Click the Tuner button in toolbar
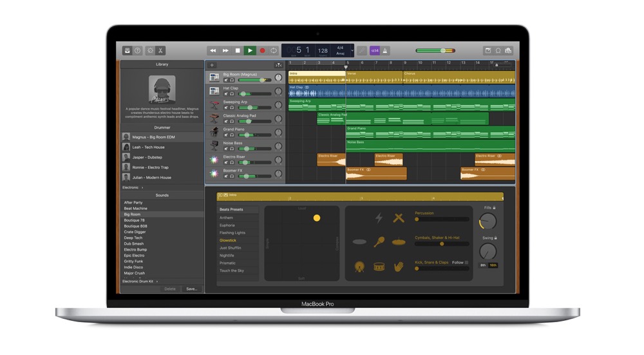Image resolution: width=644 pixels, height=355 pixels. pos(361,50)
